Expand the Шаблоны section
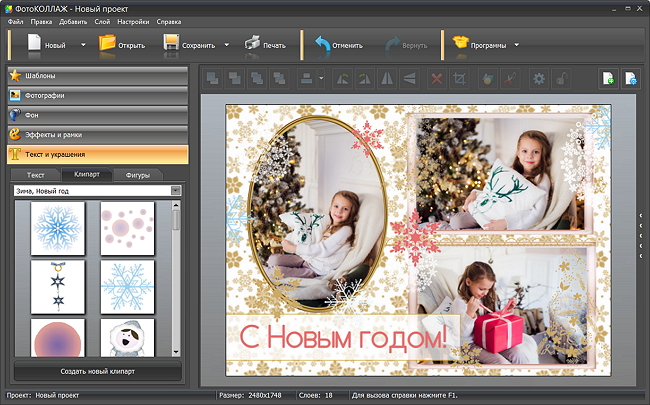The image size is (650, 405). tap(98, 76)
